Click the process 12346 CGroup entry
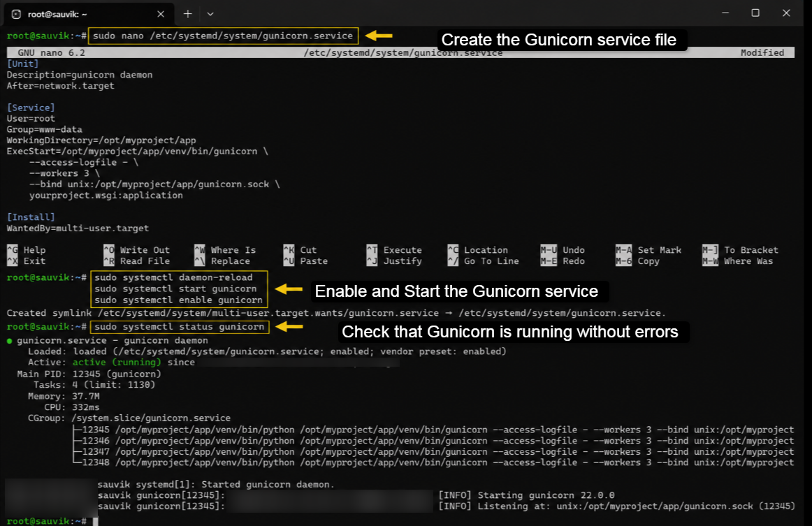The height and width of the screenshot is (526, 812). click(433, 441)
